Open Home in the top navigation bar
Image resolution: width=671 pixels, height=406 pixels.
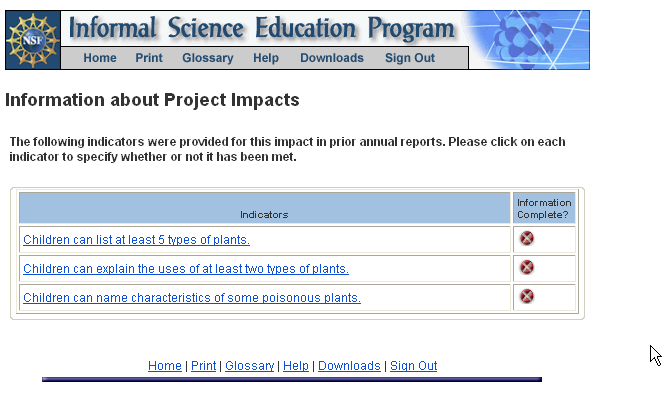click(100, 58)
